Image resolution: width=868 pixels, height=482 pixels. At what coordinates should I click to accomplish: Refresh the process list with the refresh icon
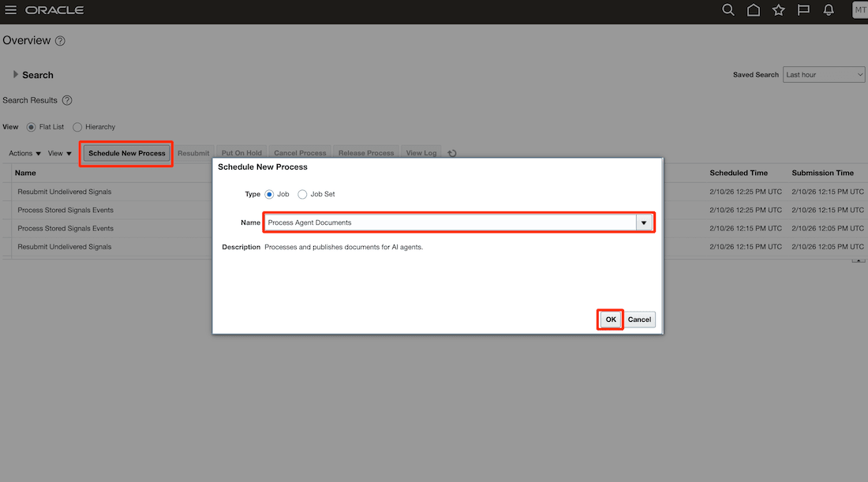(x=451, y=152)
